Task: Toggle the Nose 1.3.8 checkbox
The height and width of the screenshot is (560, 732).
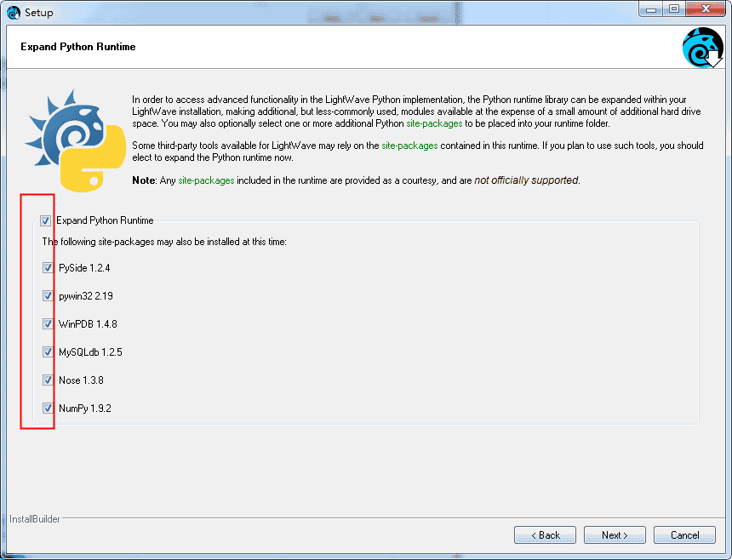Action: click(x=48, y=380)
